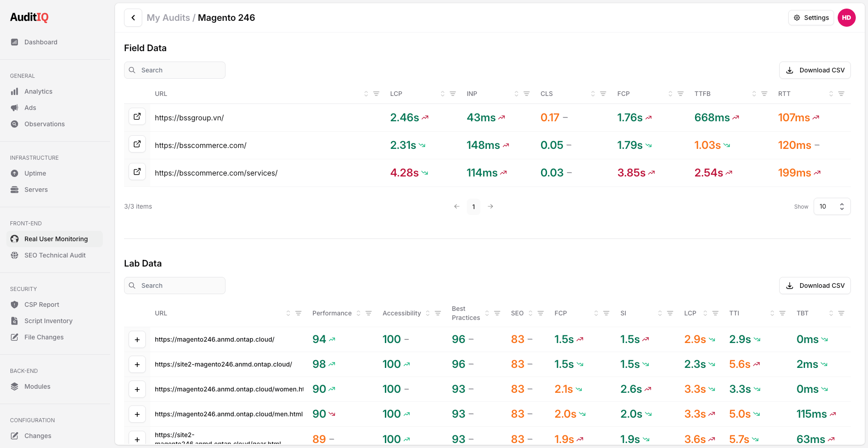Viewport: 868px width, 448px height.
Task: Expand the gear.html lab data row
Action: [x=137, y=438]
